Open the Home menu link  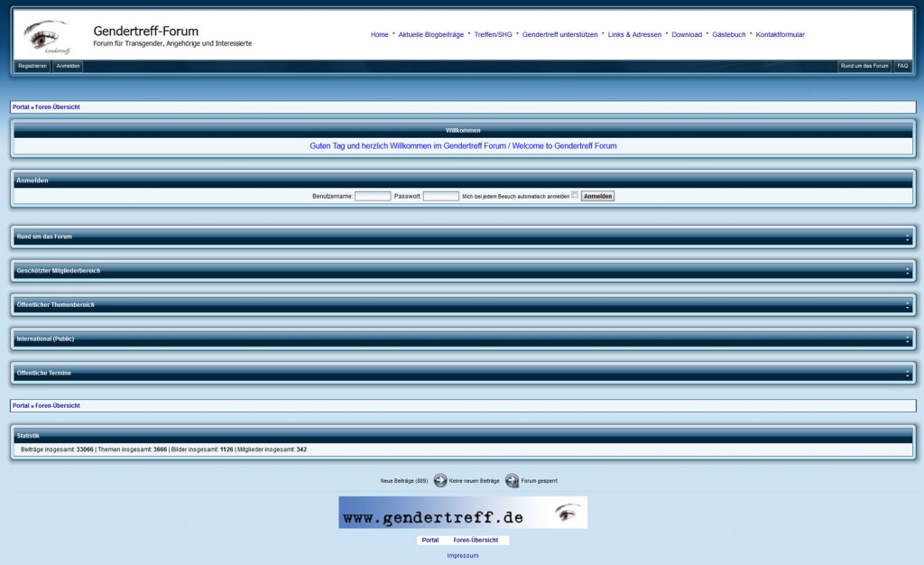pyautogui.click(x=379, y=35)
